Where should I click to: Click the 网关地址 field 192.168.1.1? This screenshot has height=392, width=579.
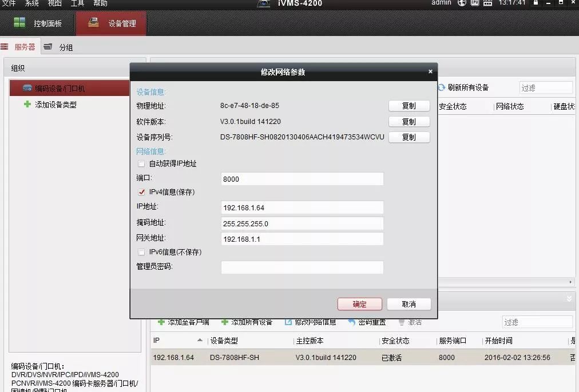pyautogui.click(x=302, y=239)
